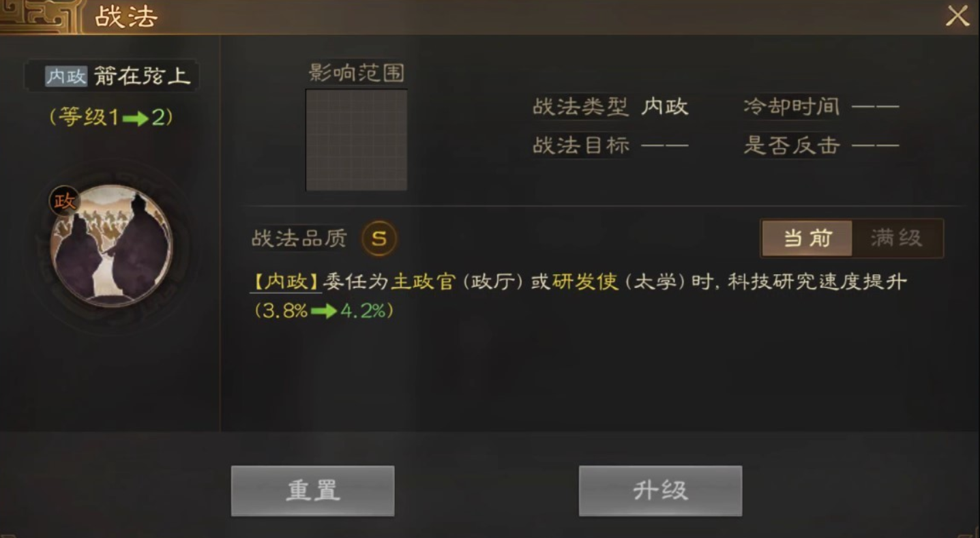Click the 冷却时间 value
The image size is (980, 538).
tap(876, 107)
